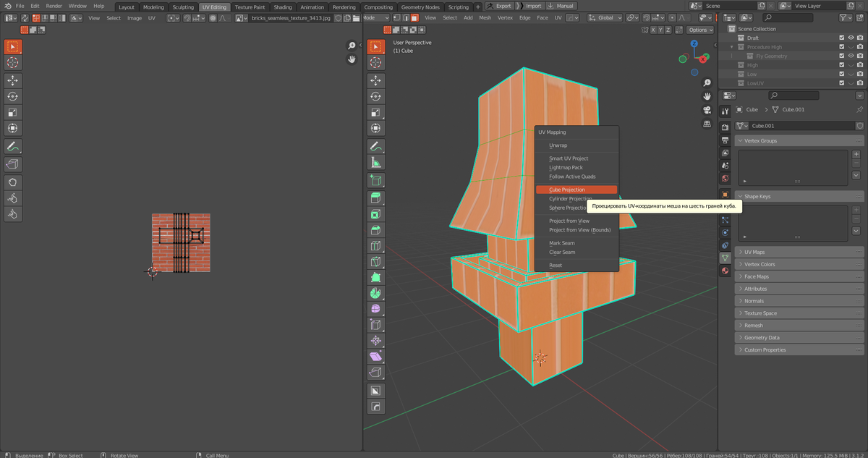The width and height of the screenshot is (868, 458).
Task: Toggle the perspective/orthographic grid icon
Action: (x=707, y=124)
